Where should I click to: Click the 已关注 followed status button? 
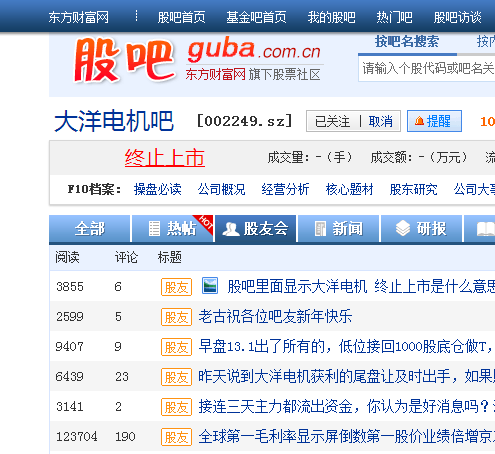pos(332,121)
